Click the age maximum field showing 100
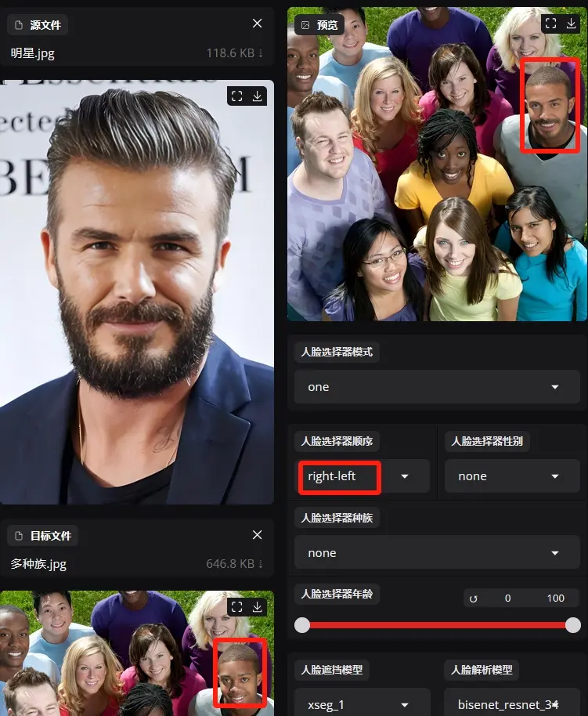This screenshot has height=716, width=588. pos(555,598)
